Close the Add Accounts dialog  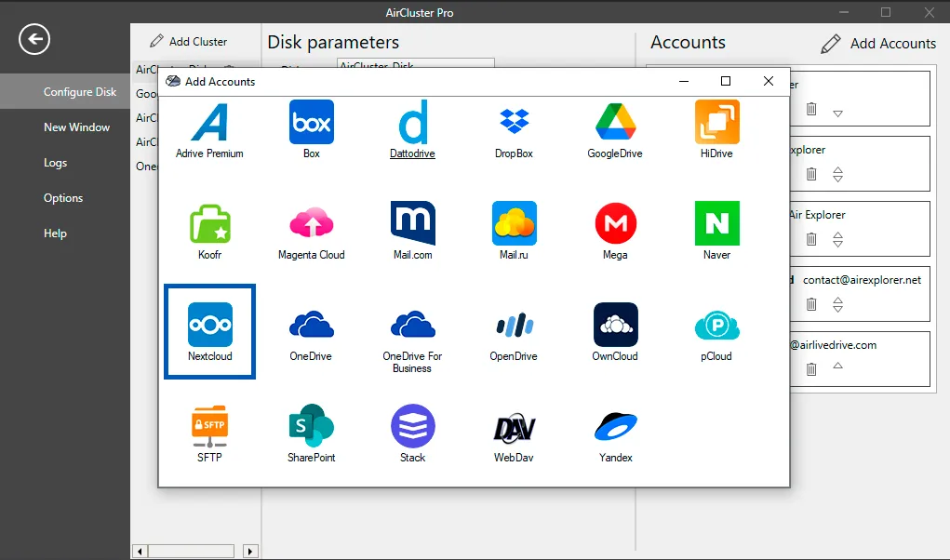pos(769,81)
